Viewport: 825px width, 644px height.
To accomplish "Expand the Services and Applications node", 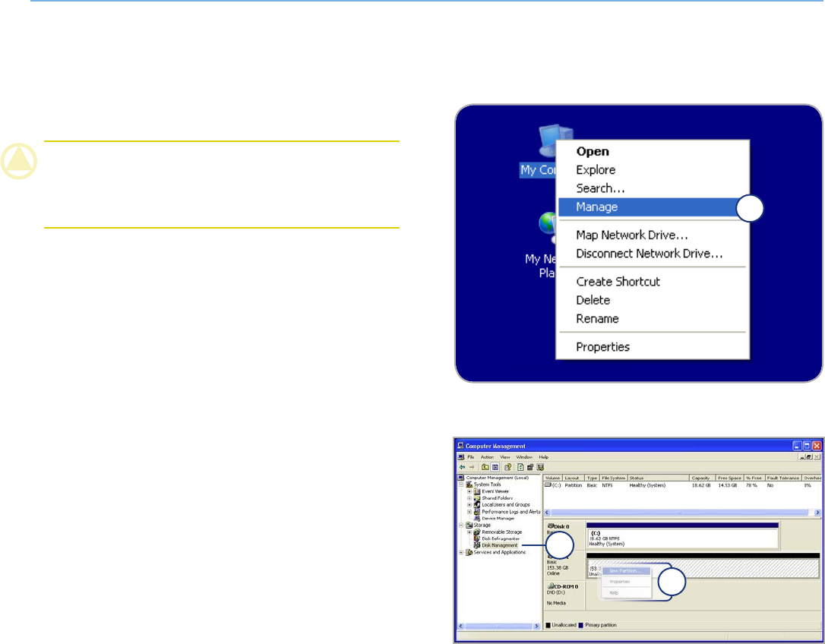I will coord(461,552).
